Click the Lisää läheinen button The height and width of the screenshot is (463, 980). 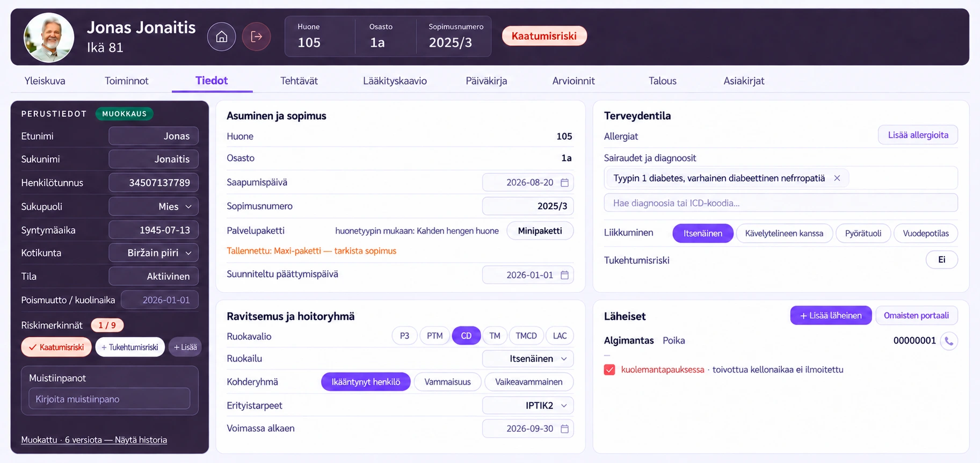pos(831,316)
